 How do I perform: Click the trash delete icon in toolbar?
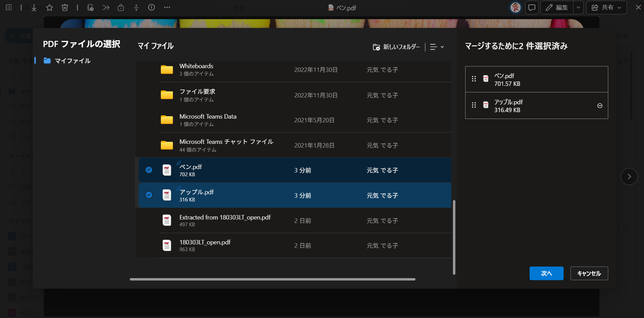[65, 7]
